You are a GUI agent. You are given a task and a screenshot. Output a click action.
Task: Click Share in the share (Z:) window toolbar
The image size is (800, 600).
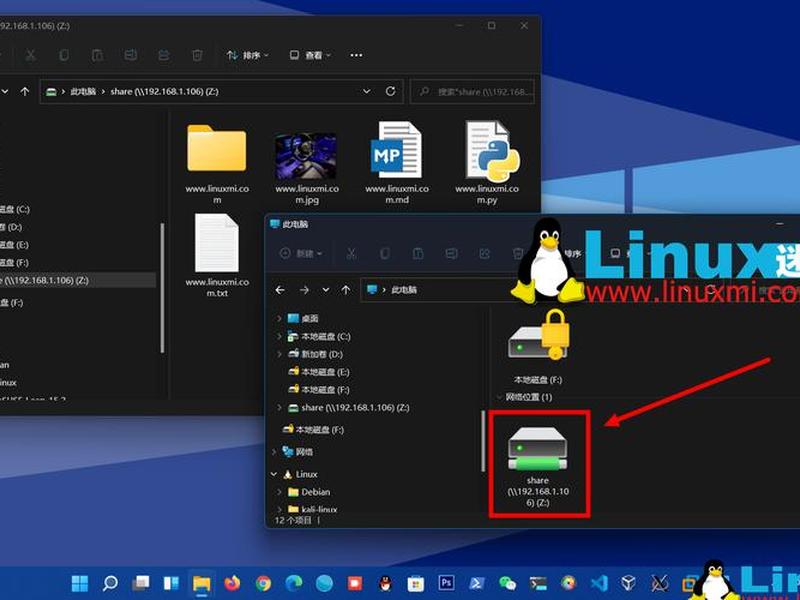point(164,55)
